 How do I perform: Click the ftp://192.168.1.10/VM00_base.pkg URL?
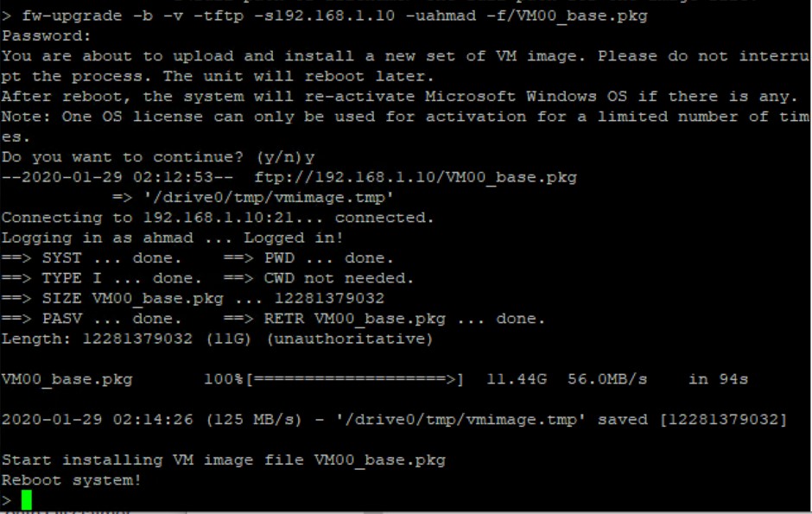[416, 177]
